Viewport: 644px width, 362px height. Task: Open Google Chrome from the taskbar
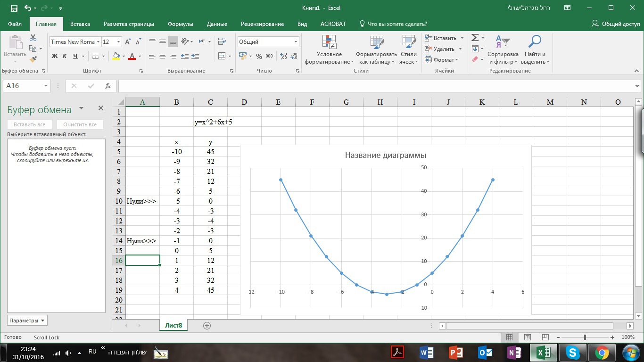(602, 353)
